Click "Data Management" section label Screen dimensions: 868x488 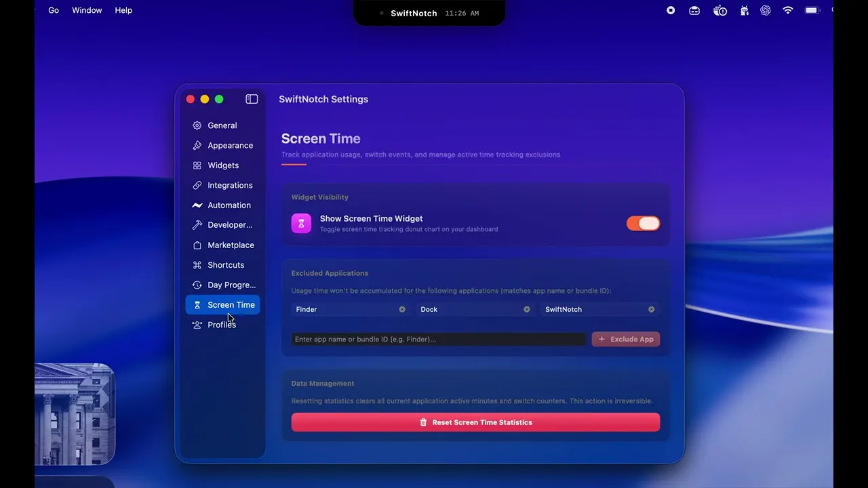coord(323,384)
